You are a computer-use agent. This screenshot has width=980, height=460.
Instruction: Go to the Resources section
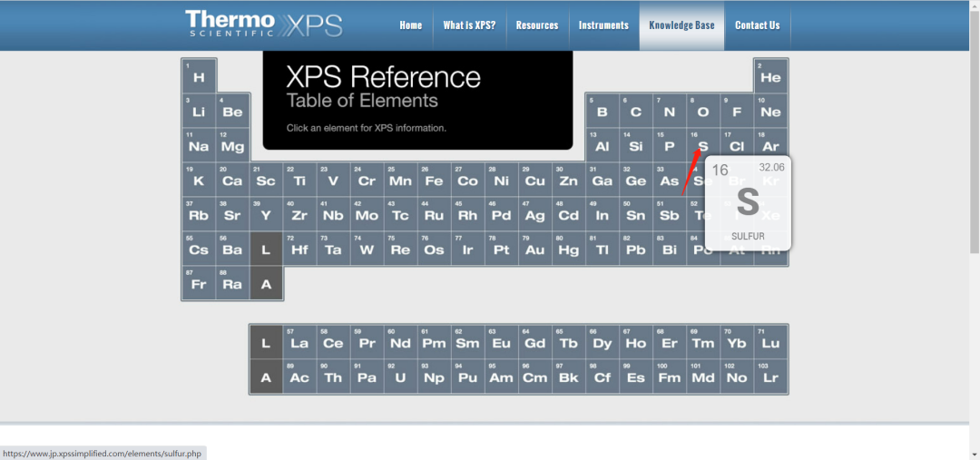pyautogui.click(x=537, y=25)
